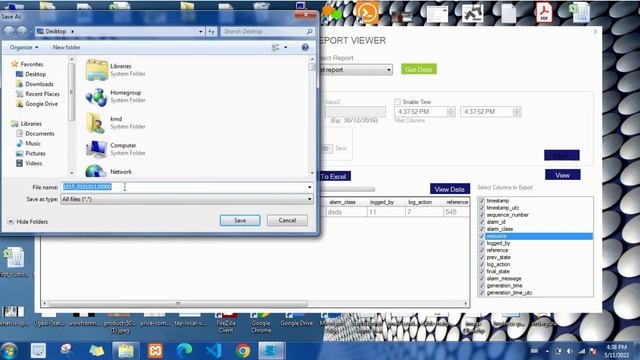Image resolution: width=640 pixels, height=360 pixels.
Task: Click the View Data button
Action: (450, 189)
